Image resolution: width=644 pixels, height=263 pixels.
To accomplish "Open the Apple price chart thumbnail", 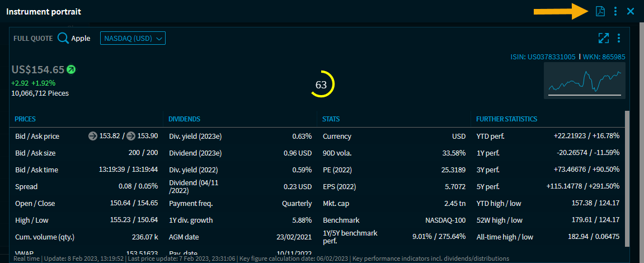I will tap(585, 81).
